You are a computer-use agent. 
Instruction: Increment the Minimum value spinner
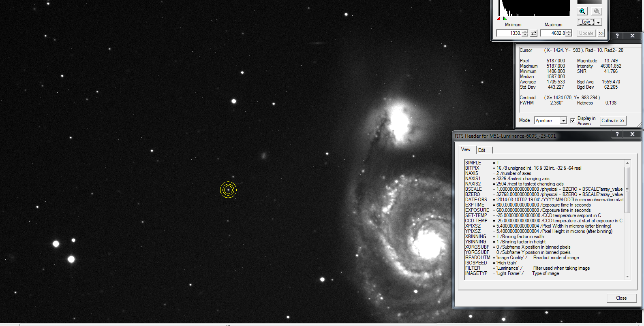[525, 32]
